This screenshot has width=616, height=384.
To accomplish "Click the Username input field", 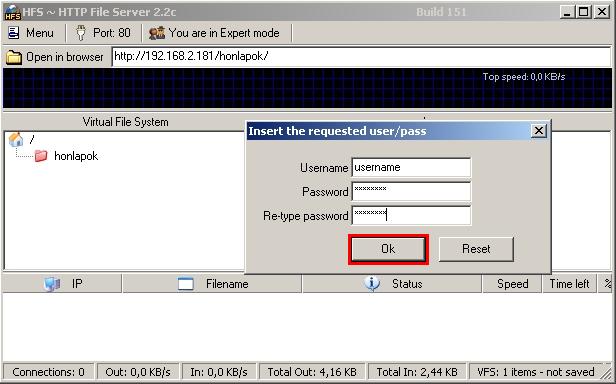I will pyautogui.click(x=411, y=168).
